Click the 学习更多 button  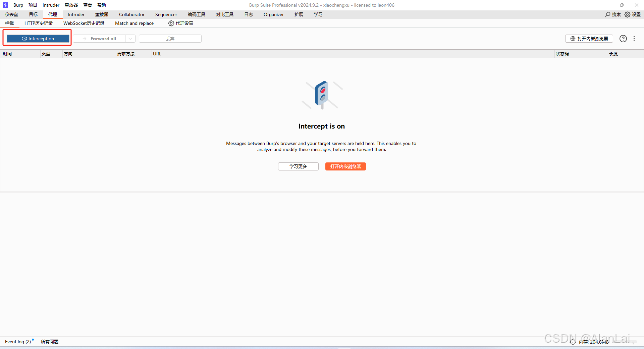tap(298, 166)
